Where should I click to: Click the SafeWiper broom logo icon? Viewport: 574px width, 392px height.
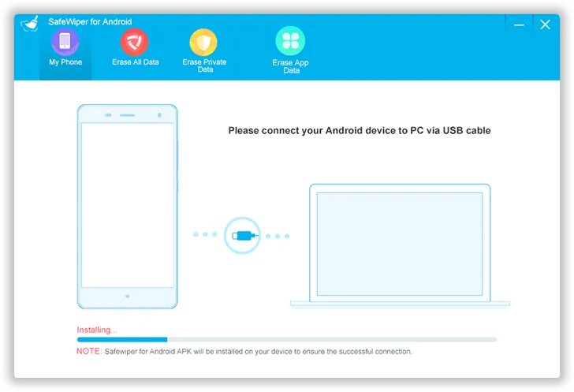(29, 24)
